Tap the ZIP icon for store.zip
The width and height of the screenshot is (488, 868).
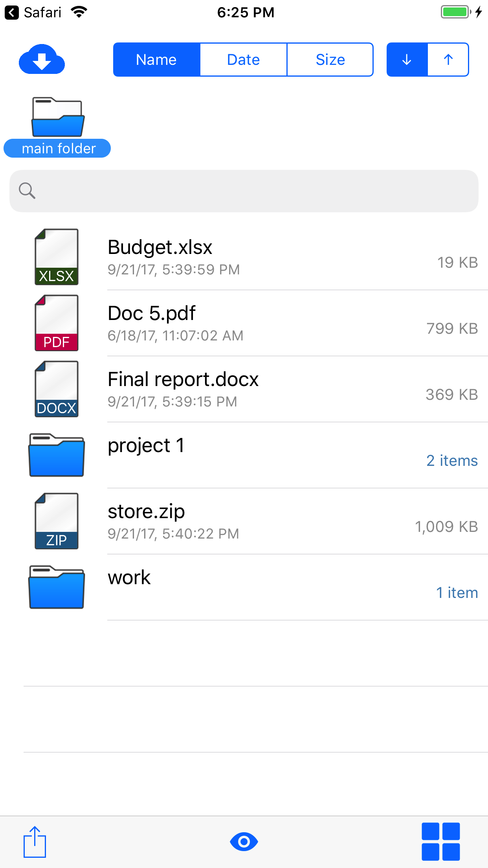point(57,521)
